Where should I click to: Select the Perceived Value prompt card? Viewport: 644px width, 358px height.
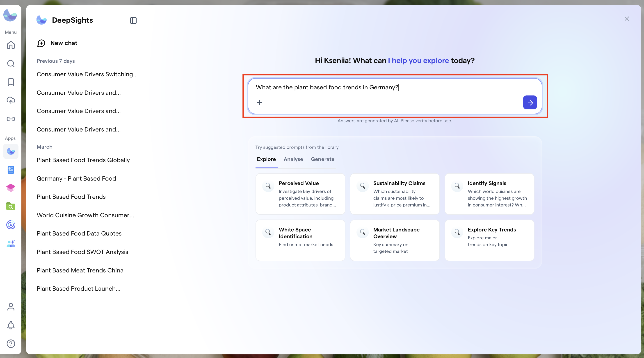(x=300, y=194)
